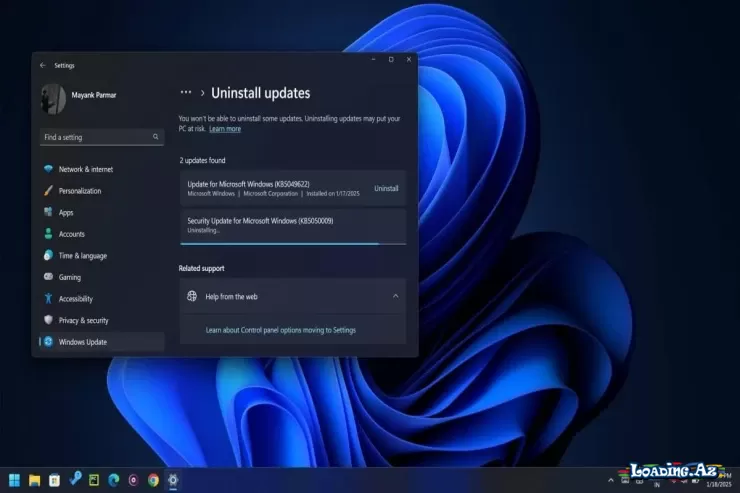This screenshot has width=740, height=493.
Task: Show hidden system tray icons
Action: [x=611, y=480]
